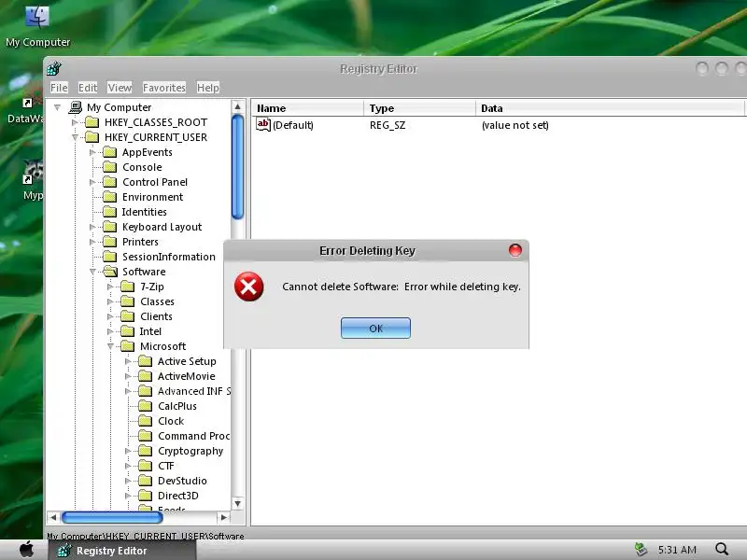Viewport: 747px width, 560px height.
Task: Collapse the HKEY_CURRENT_USER node
Action: pos(75,137)
